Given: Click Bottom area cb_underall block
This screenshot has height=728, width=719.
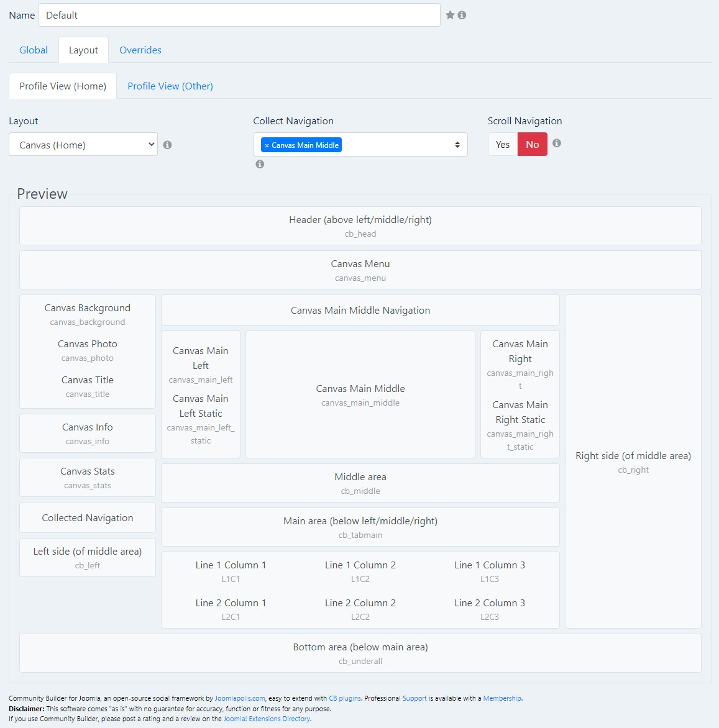Looking at the screenshot, I should pos(360,653).
